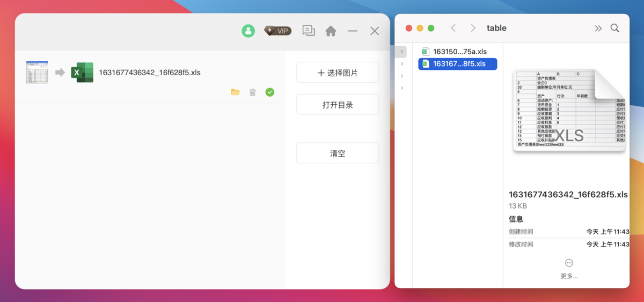The width and height of the screenshot is (644, 302).
Task: Click the 选择图片 button
Action: click(338, 73)
